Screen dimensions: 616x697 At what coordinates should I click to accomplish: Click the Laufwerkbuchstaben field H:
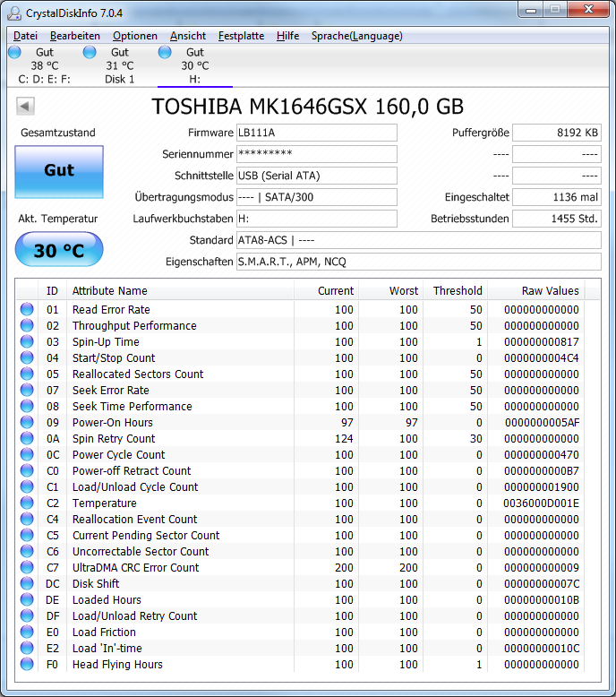point(317,219)
